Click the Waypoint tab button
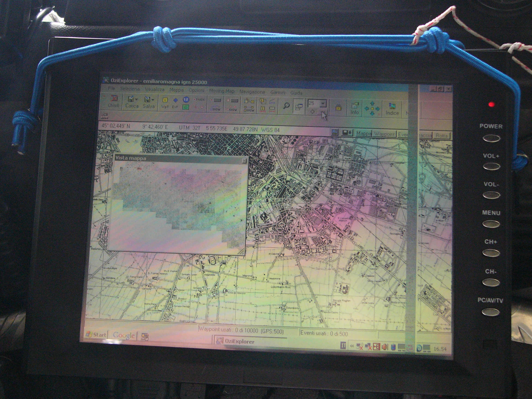532x399 pixels. (384, 134)
